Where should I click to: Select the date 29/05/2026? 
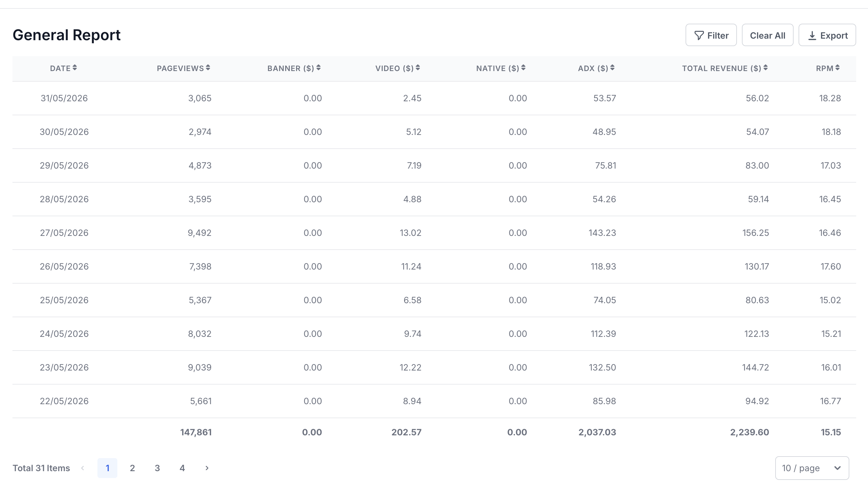[x=64, y=165]
